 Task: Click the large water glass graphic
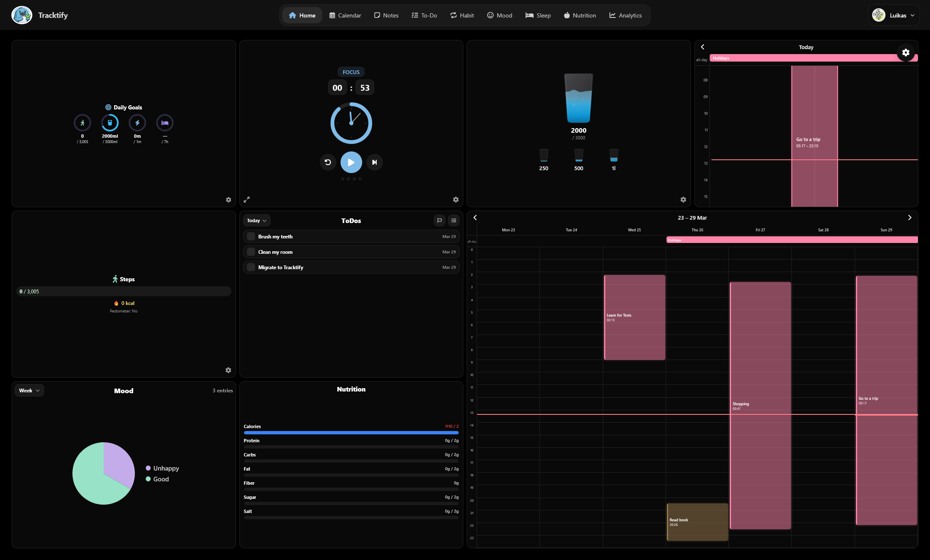tap(579, 98)
